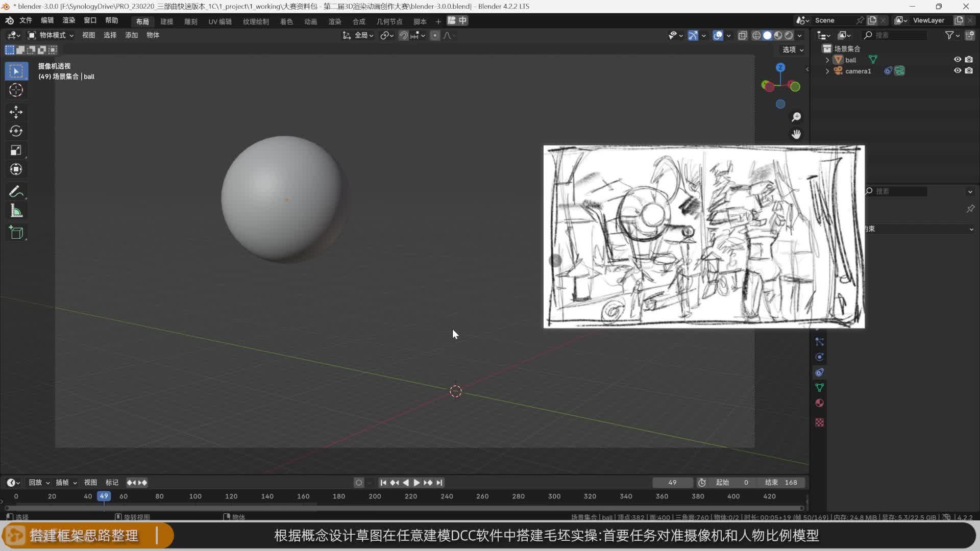The image size is (980, 551).
Task: Click the zoom magnifier in viewport
Action: [x=796, y=117]
